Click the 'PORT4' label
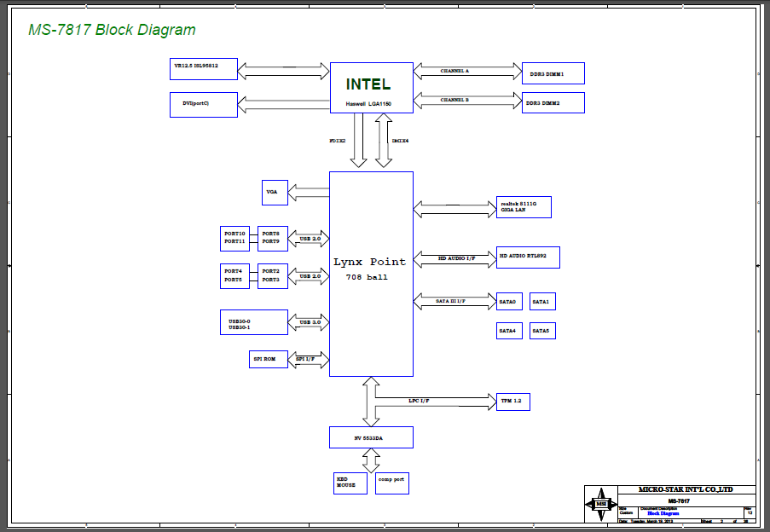This screenshot has height=532, width=770. click(234, 271)
